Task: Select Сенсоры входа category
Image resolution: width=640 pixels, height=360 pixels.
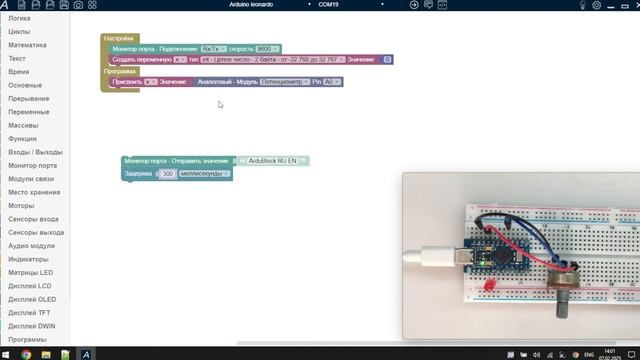Action: tap(33, 219)
